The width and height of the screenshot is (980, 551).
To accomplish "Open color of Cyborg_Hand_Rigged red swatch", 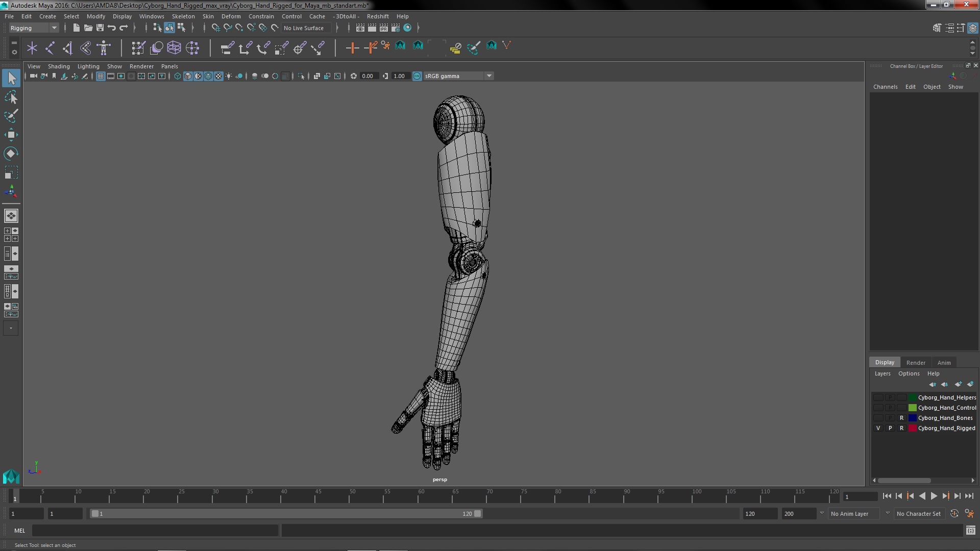I will tap(912, 428).
